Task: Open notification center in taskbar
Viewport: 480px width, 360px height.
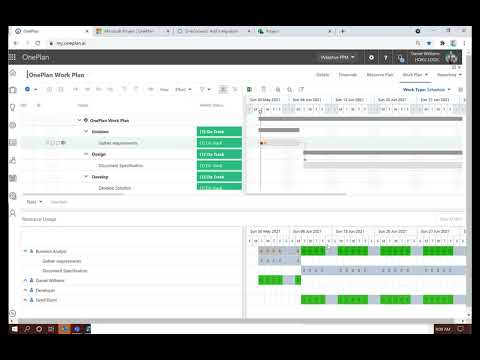Action: point(460,329)
